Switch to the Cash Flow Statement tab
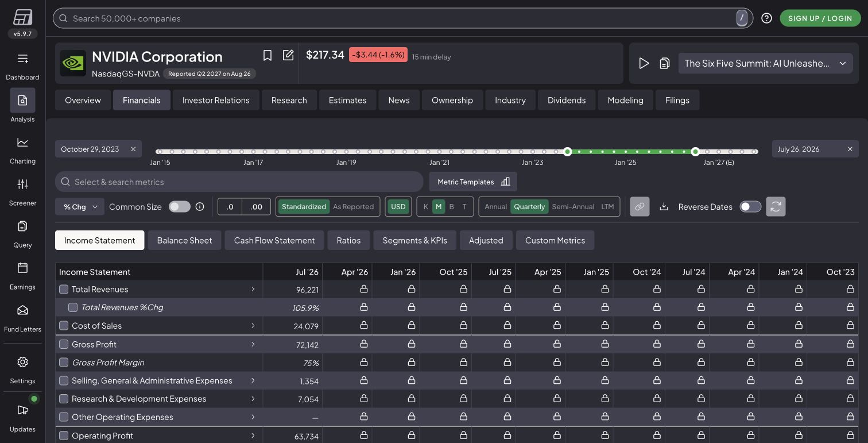Viewport: 868px width, 443px height. 274,240
